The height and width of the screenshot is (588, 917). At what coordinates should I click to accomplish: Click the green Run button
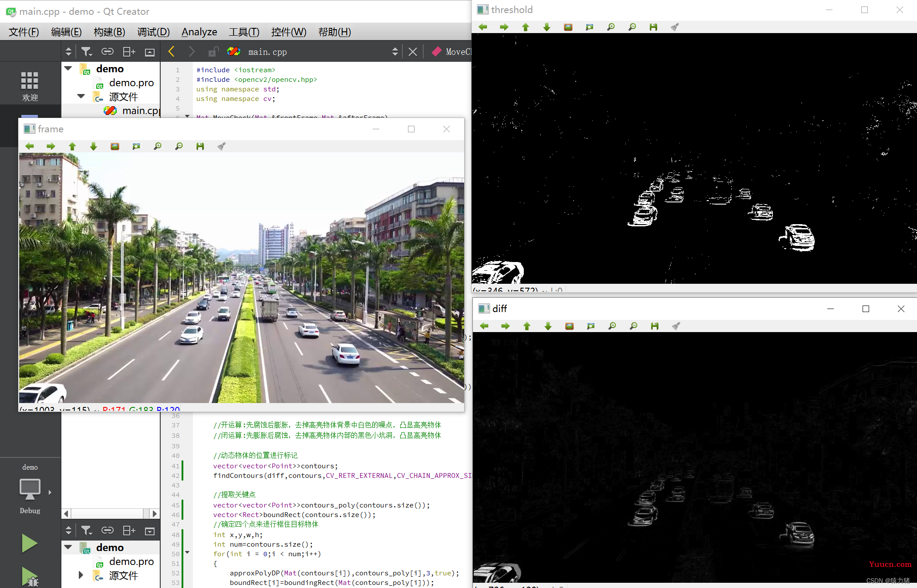pos(29,543)
